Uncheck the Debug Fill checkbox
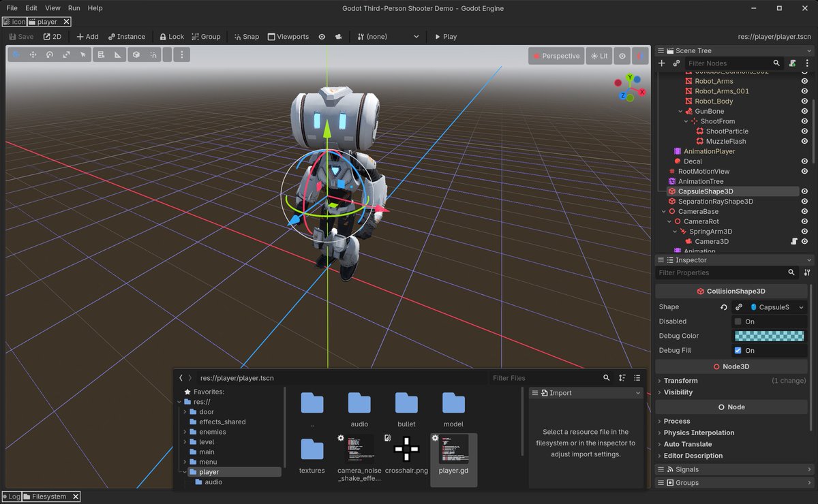The height and width of the screenshot is (504, 818). (738, 350)
